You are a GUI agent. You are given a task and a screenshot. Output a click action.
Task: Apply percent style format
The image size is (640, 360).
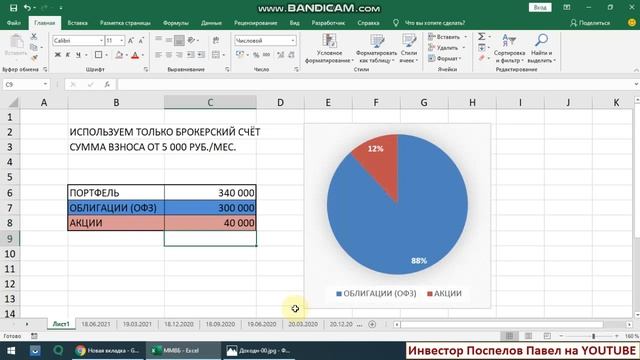click(x=256, y=55)
